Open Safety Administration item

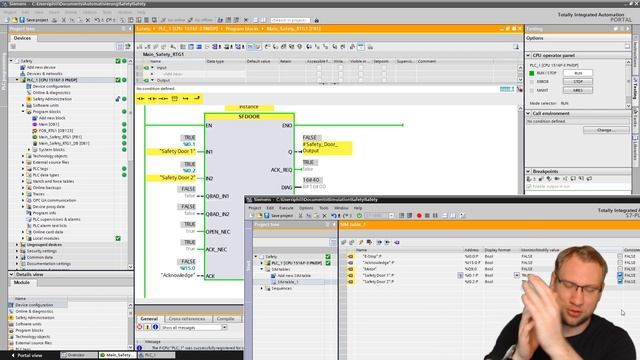coord(52,99)
